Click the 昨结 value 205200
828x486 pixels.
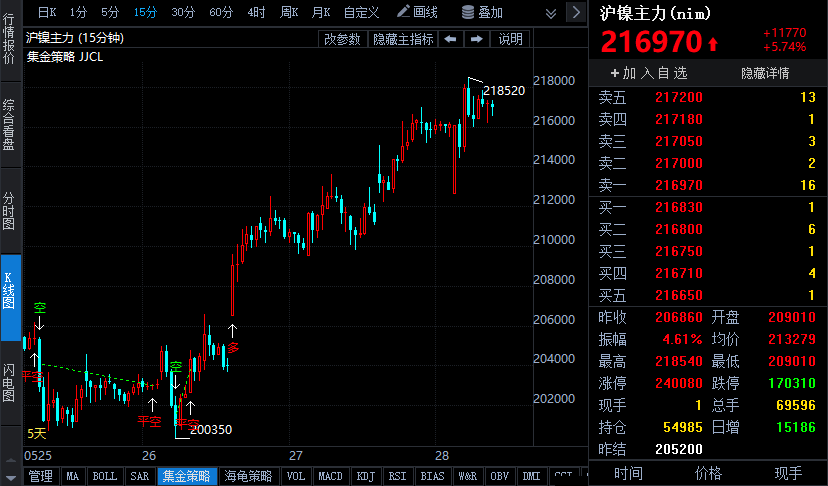pyautogui.click(x=679, y=449)
